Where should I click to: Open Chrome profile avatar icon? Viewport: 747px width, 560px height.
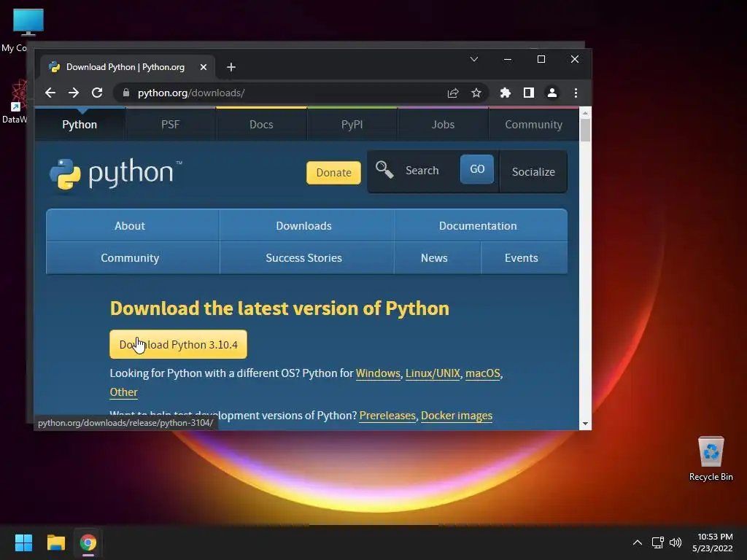552,93
